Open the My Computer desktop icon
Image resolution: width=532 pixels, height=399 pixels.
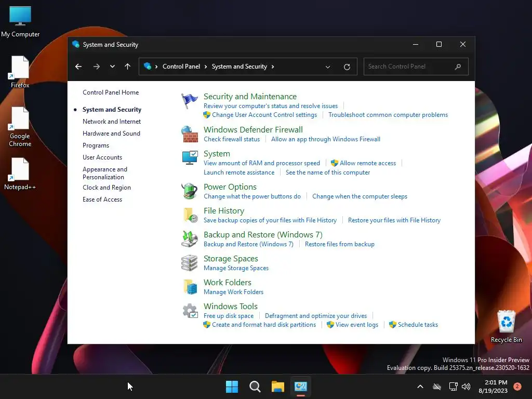(20, 21)
